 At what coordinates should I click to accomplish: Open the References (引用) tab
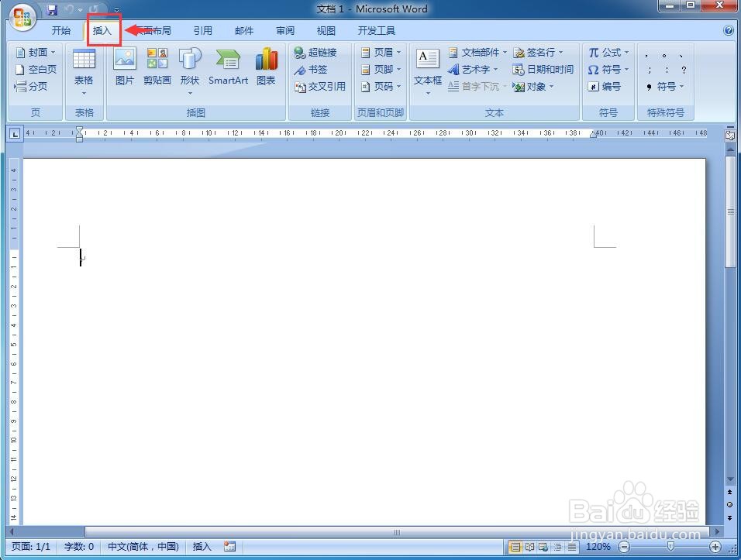click(x=203, y=31)
